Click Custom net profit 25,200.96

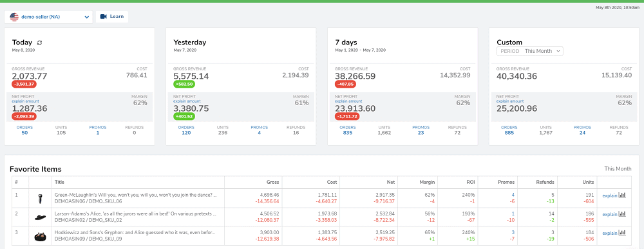[516, 108]
